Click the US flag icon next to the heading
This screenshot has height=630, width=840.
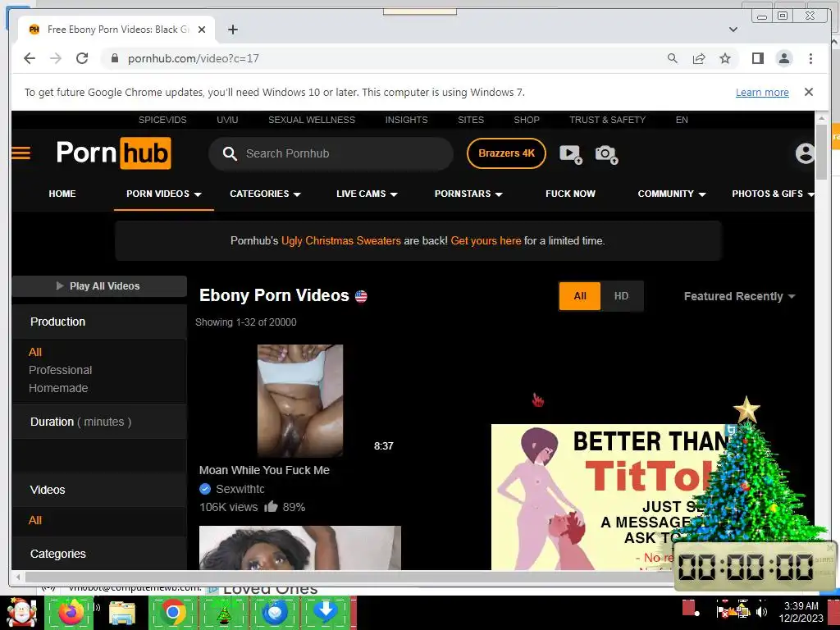[x=361, y=295]
